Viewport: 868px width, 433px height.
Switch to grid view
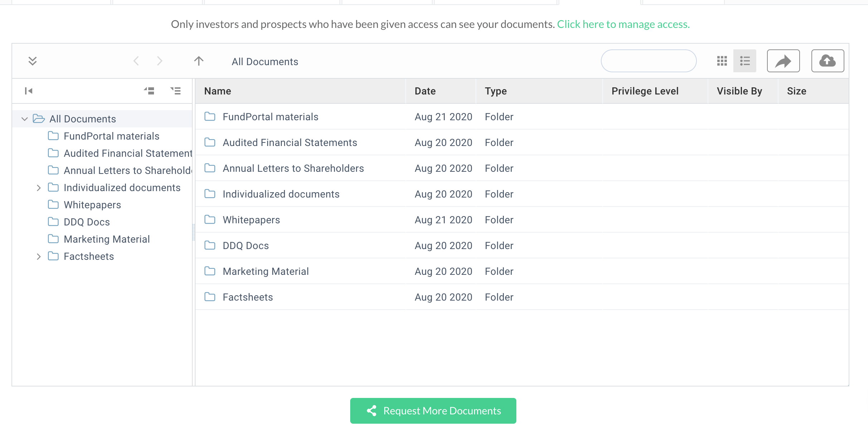pos(722,61)
